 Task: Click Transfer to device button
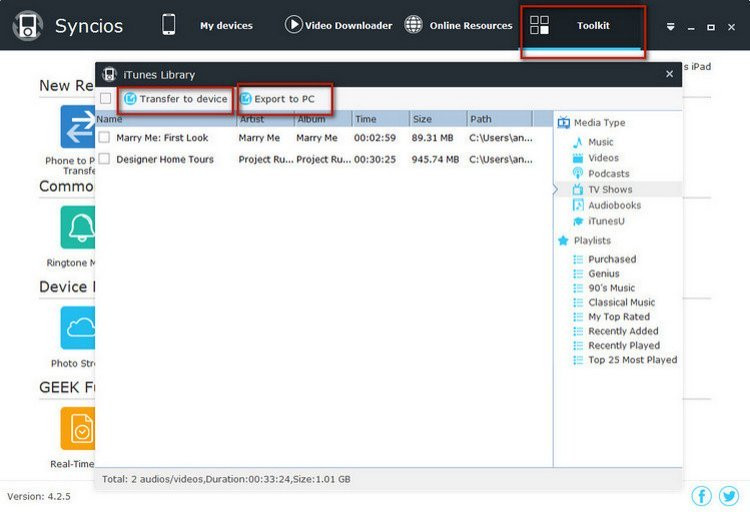176,99
